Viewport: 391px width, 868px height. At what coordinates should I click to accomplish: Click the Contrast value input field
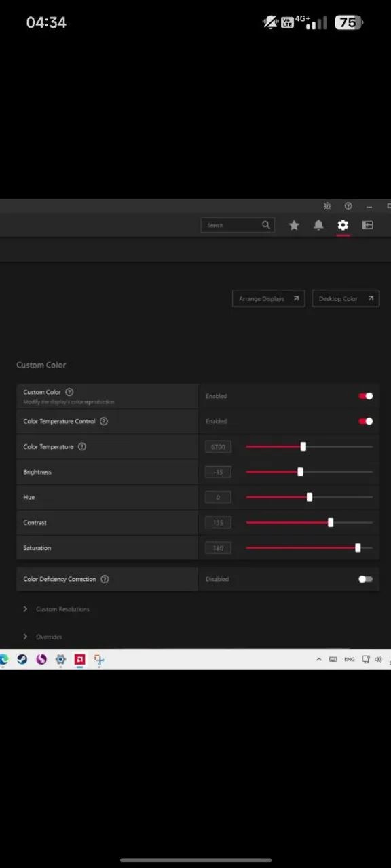click(x=218, y=523)
